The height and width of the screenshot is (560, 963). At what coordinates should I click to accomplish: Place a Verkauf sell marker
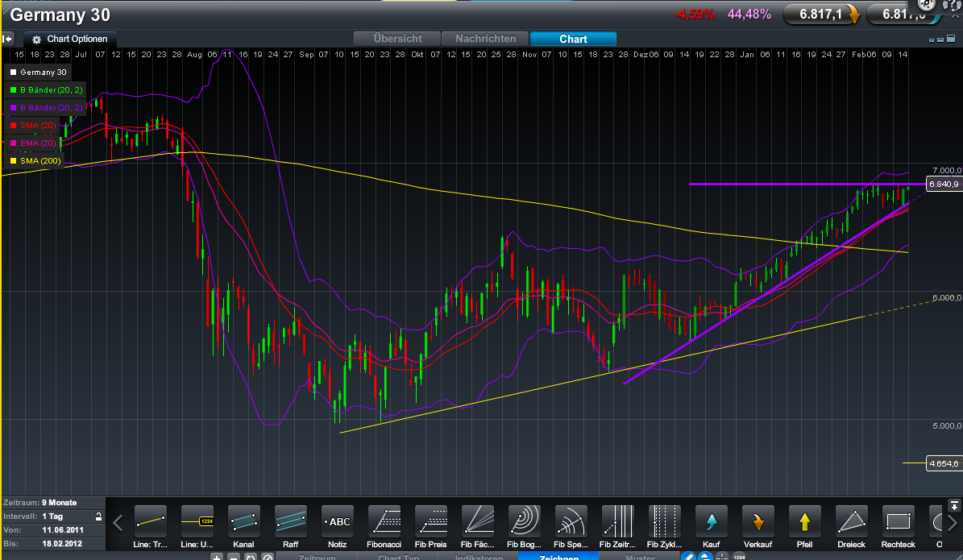[758, 521]
